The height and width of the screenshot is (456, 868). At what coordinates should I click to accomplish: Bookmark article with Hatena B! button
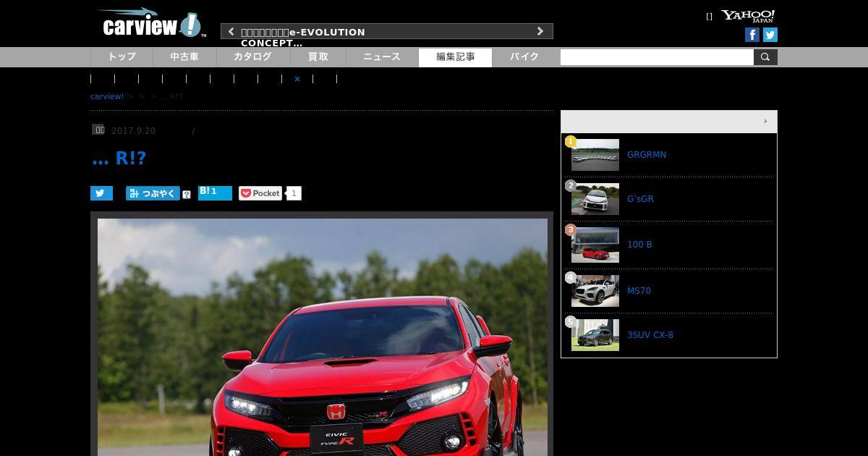click(x=215, y=193)
